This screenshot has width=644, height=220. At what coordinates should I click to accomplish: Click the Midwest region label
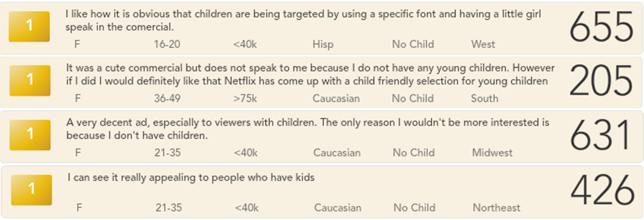click(x=492, y=153)
